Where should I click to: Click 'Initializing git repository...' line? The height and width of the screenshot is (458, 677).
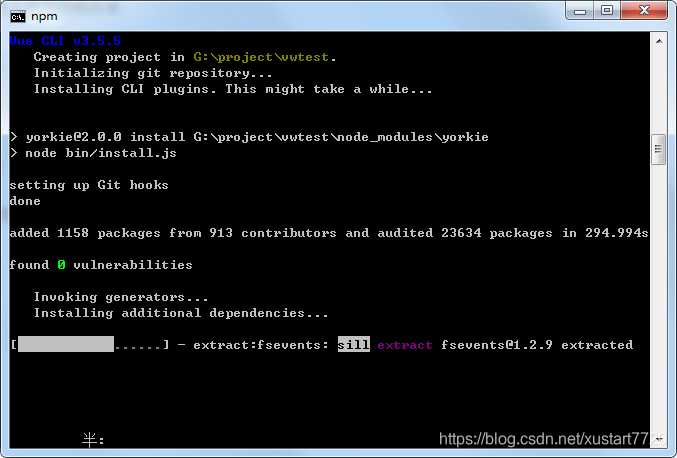(x=153, y=73)
